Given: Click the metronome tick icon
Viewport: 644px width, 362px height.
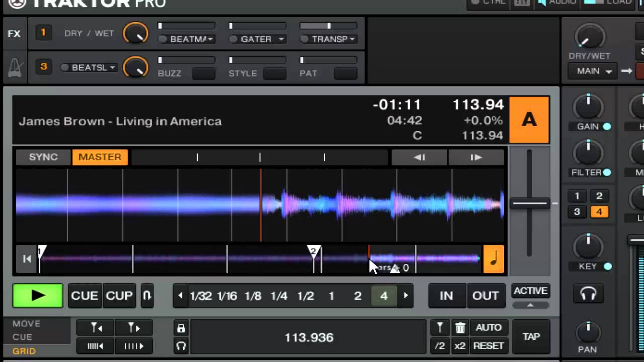Looking at the screenshot, I should pos(14,67).
